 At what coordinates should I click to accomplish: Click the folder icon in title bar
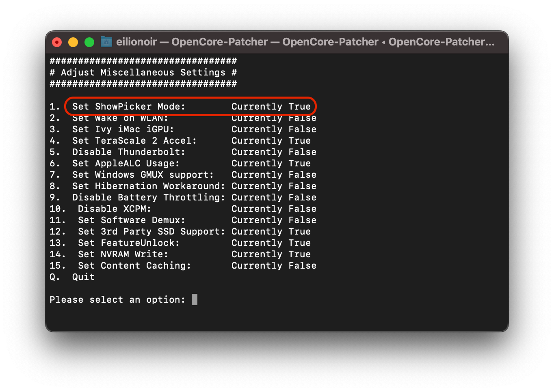tap(106, 42)
